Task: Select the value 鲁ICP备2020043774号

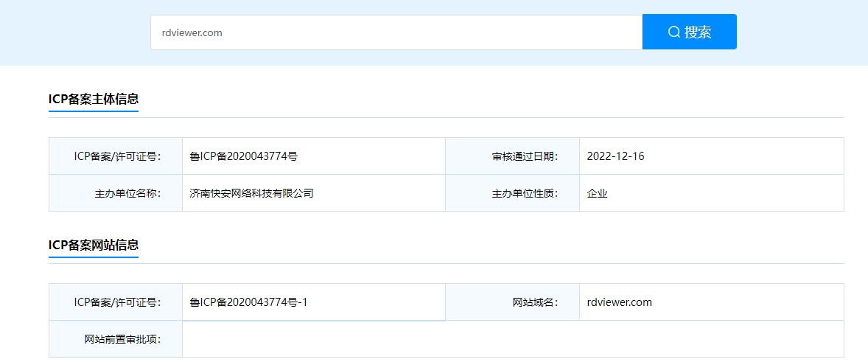Action: [244, 156]
